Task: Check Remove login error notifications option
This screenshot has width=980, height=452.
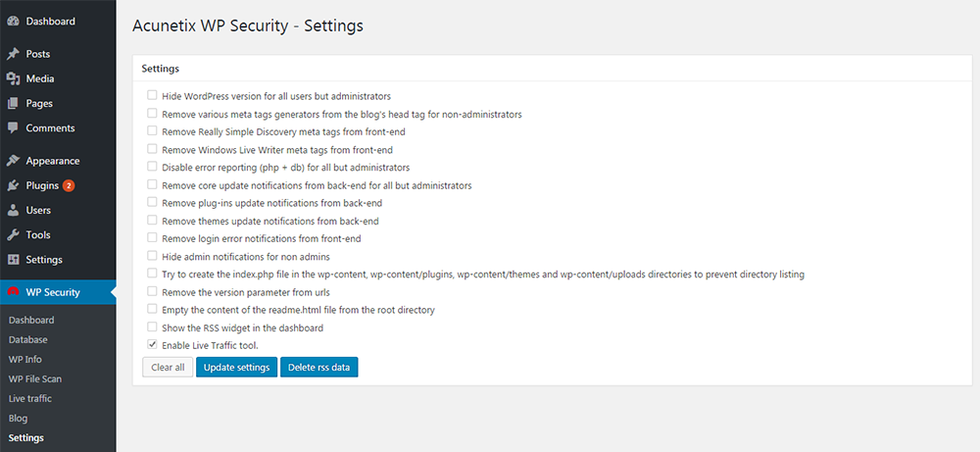Action: 152,238
